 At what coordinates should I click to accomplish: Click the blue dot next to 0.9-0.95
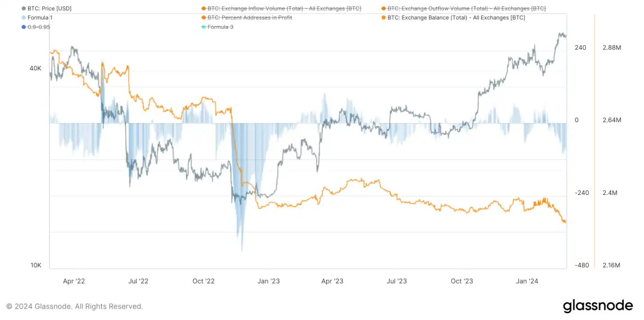pyautogui.click(x=23, y=27)
